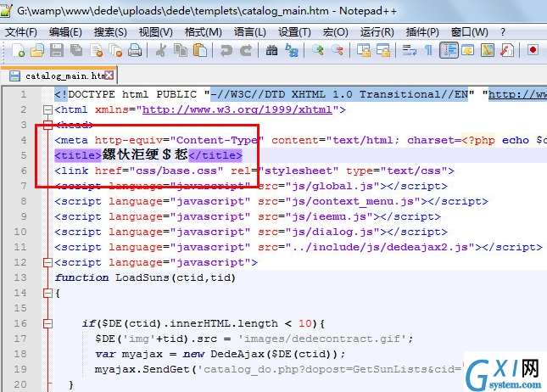Collapse the if block fold on line 16
This screenshot has width=547, height=392.
click(47, 323)
